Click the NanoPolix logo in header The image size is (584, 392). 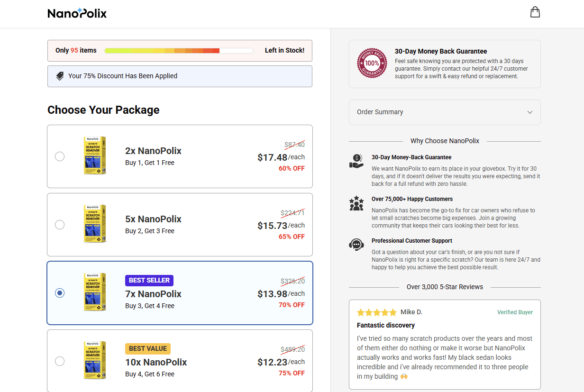pyautogui.click(x=77, y=13)
